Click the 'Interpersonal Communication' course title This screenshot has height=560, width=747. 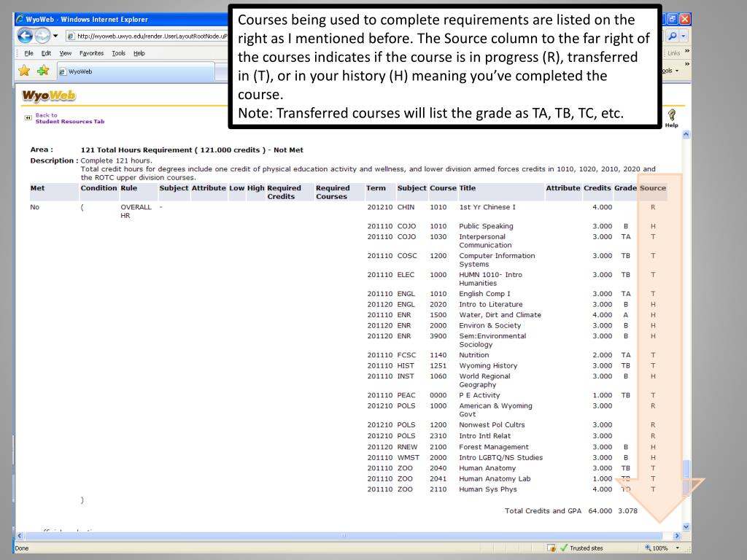click(485, 241)
